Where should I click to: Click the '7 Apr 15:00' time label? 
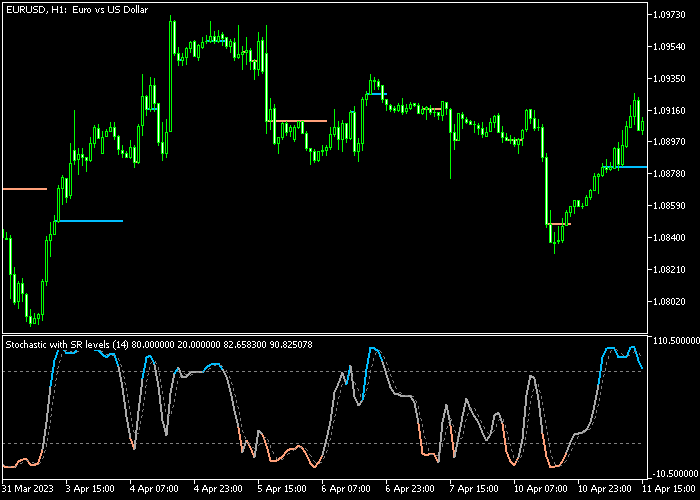click(474, 488)
